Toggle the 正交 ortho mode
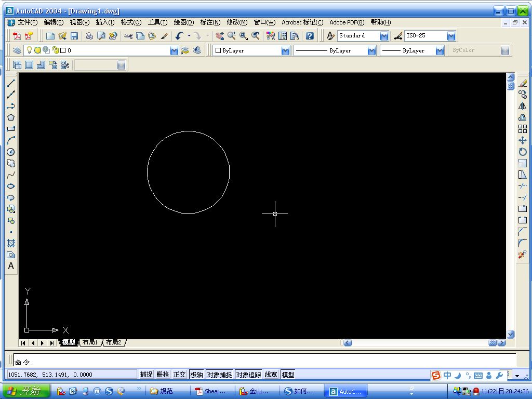This screenshot has width=532, height=399. point(179,375)
